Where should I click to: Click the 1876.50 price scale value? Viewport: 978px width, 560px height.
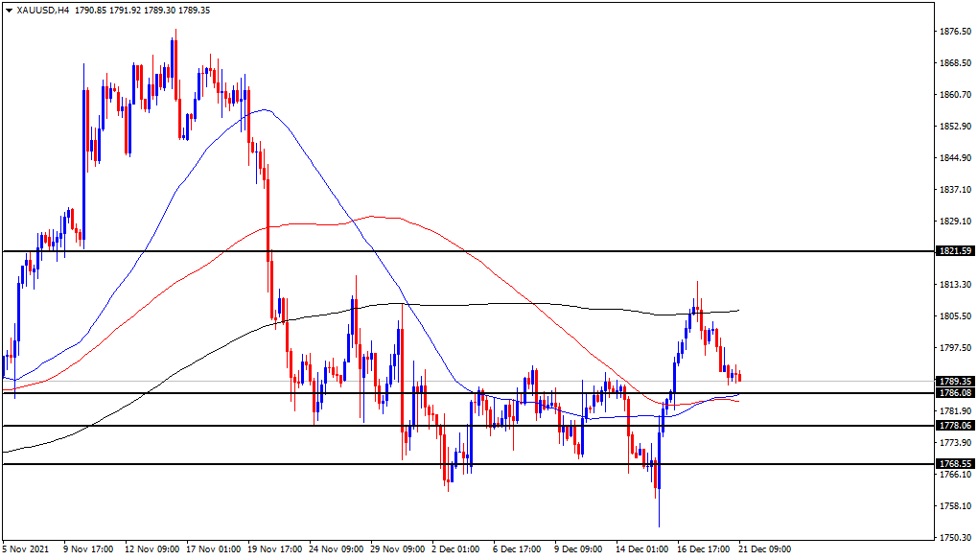click(956, 32)
